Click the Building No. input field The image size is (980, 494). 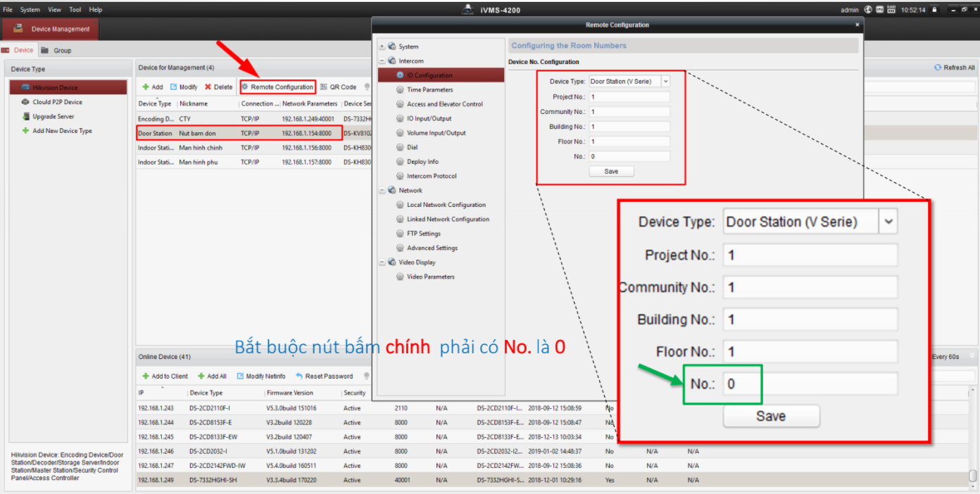click(x=629, y=127)
